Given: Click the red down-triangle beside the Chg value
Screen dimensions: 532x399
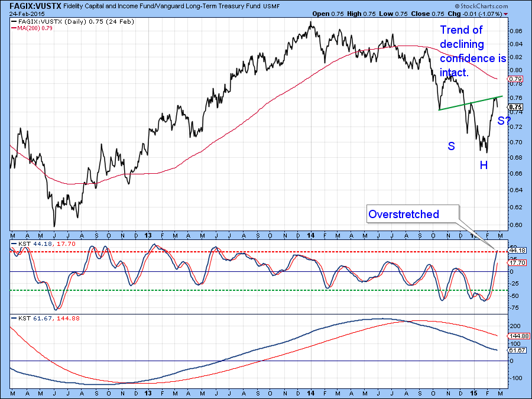Looking at the screenshot, I should pos(506,14).
